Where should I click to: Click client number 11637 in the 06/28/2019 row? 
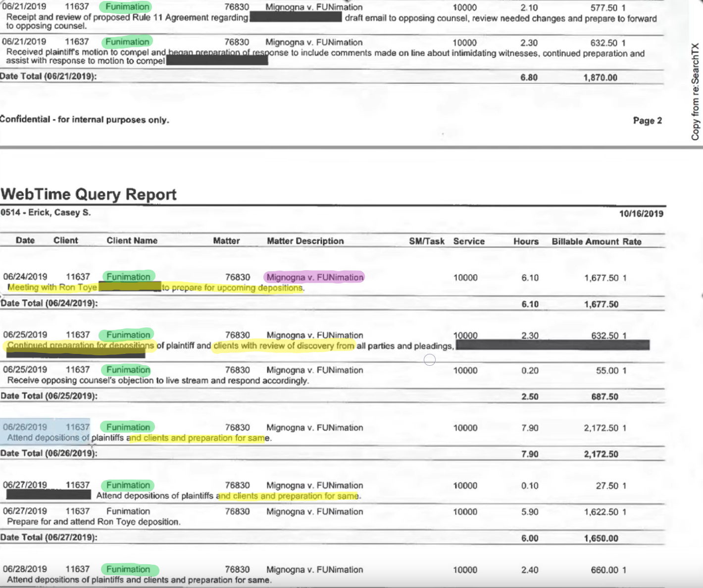78,569
